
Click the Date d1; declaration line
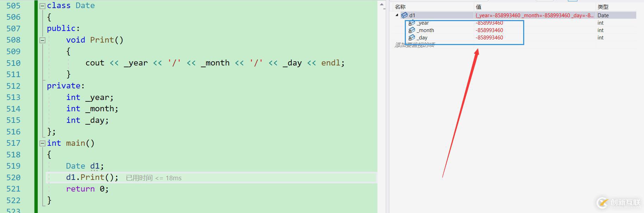coord(85,166)
